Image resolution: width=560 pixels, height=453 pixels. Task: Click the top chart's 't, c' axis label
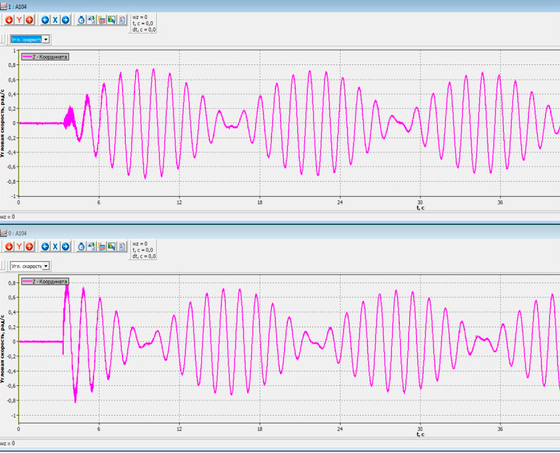(x=420, y=208)
